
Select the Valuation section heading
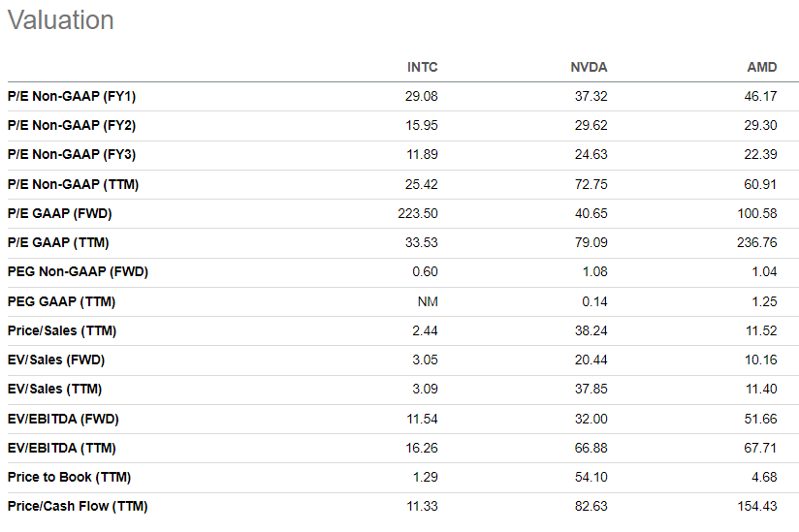[x=61, y=20]
